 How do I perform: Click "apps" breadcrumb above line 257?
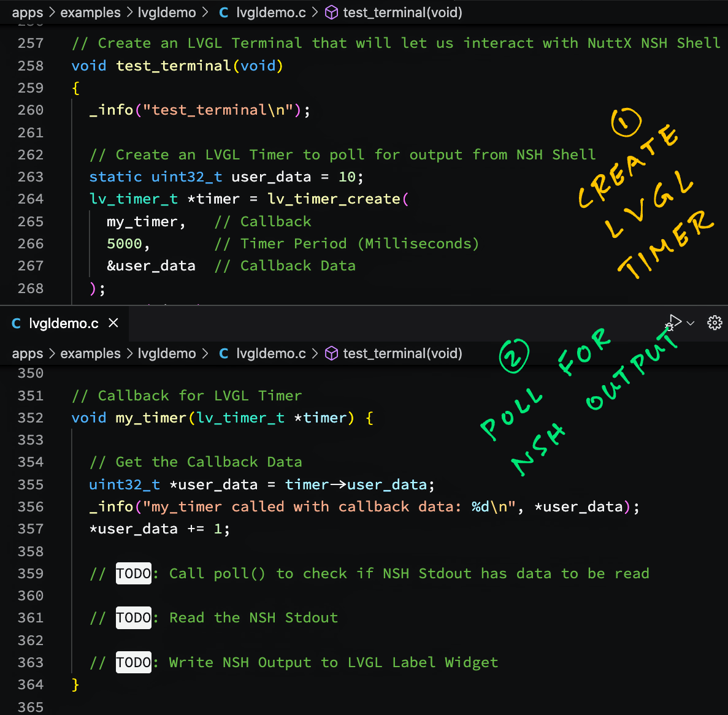28,12
